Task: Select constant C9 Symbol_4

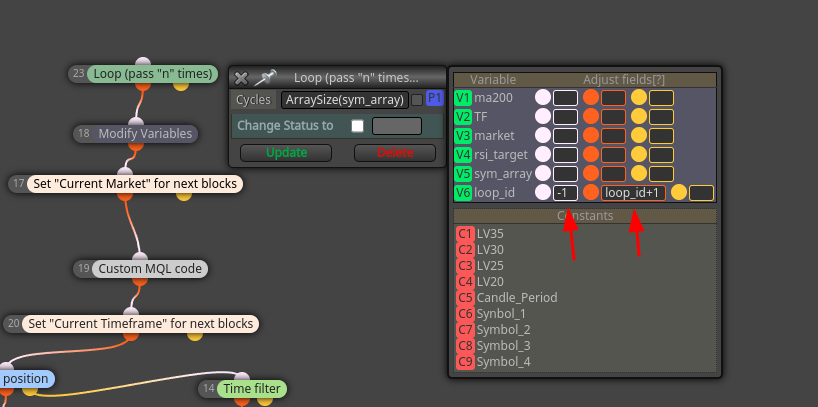Action: (x=465, y=362)
